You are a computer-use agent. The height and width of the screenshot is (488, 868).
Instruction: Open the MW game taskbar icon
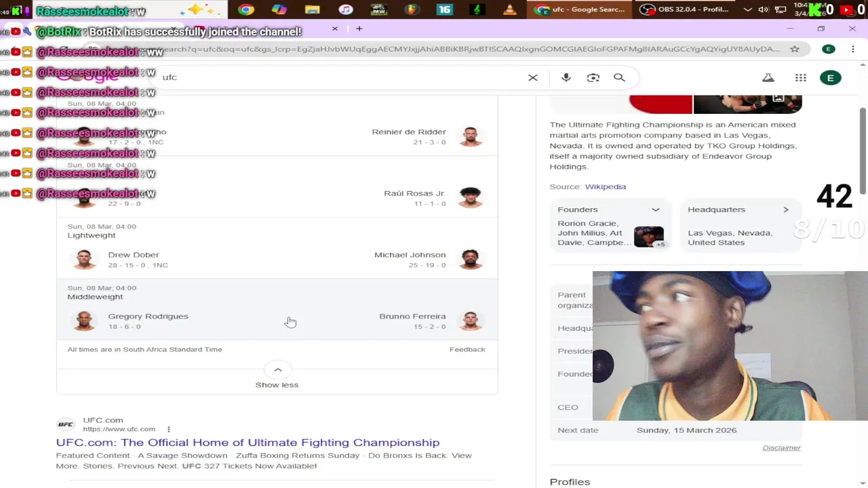(378, 9)
